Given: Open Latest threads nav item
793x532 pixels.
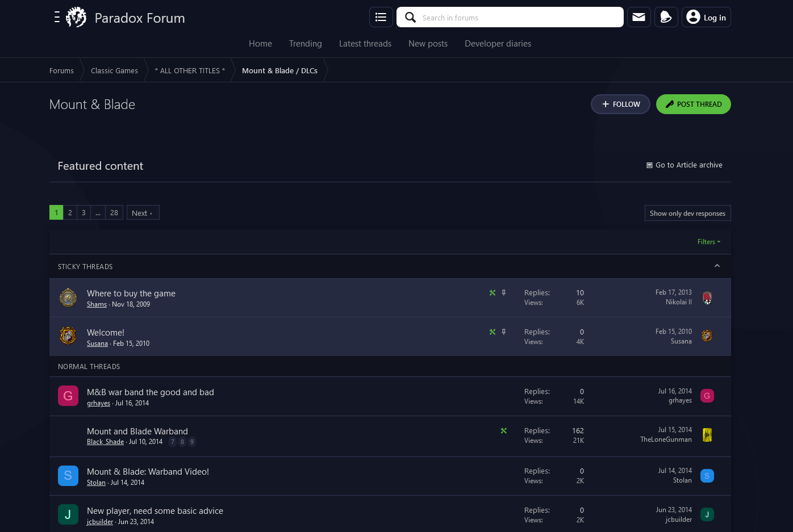Looking at the screenshot, I should tap(365, 44).
